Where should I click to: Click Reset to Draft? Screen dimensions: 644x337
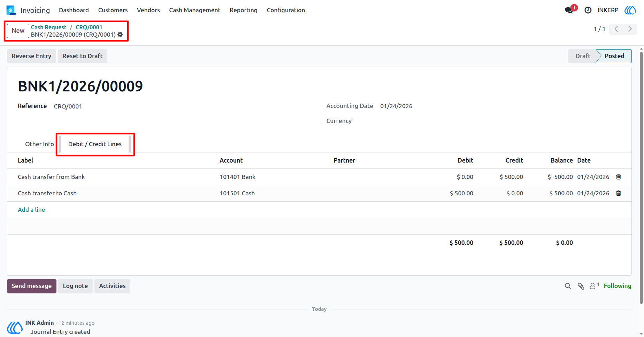83,56
